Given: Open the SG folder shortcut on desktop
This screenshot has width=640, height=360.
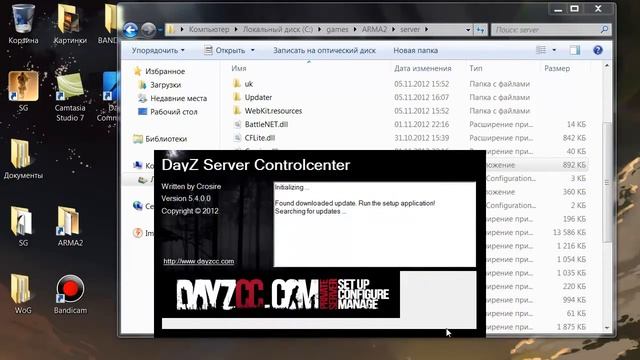Looking at the screenshot, I should (23, 225).
